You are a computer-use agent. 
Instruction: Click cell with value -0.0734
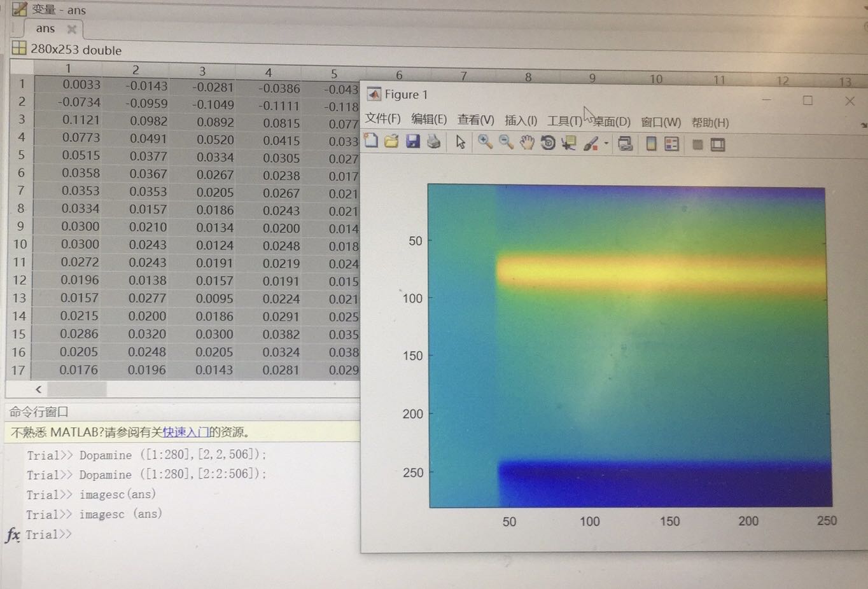pyautogui.click(x=79, y=102)
